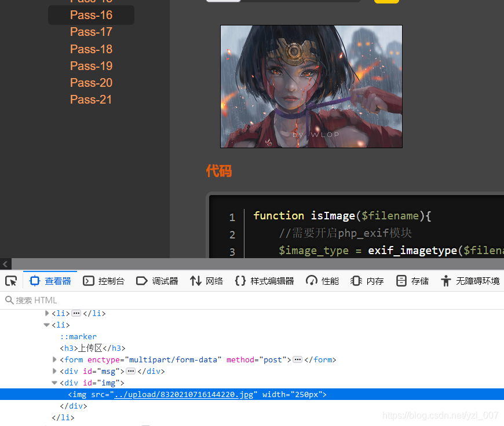
Task: Activate the element picker icon
Action: [11, 281]
